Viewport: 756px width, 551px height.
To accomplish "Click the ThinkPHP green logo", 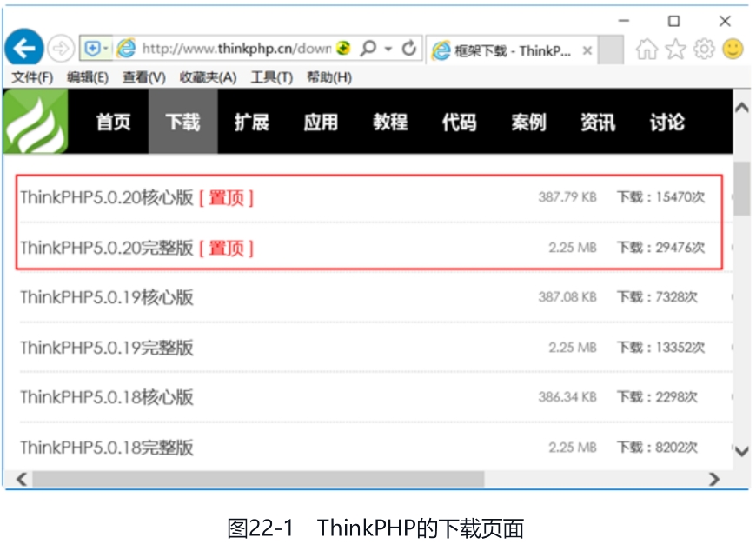I will coord(36,122).
